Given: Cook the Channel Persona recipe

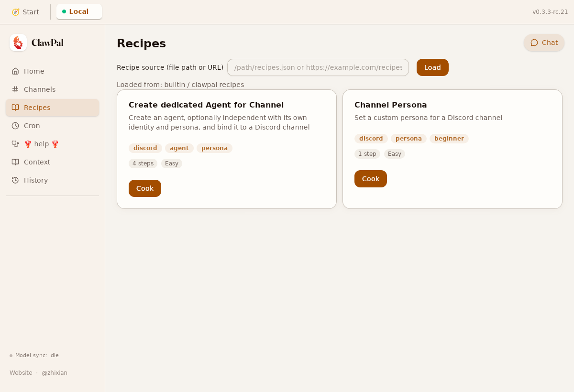Looking at the screenshot, I should click(x=370, y=178).
